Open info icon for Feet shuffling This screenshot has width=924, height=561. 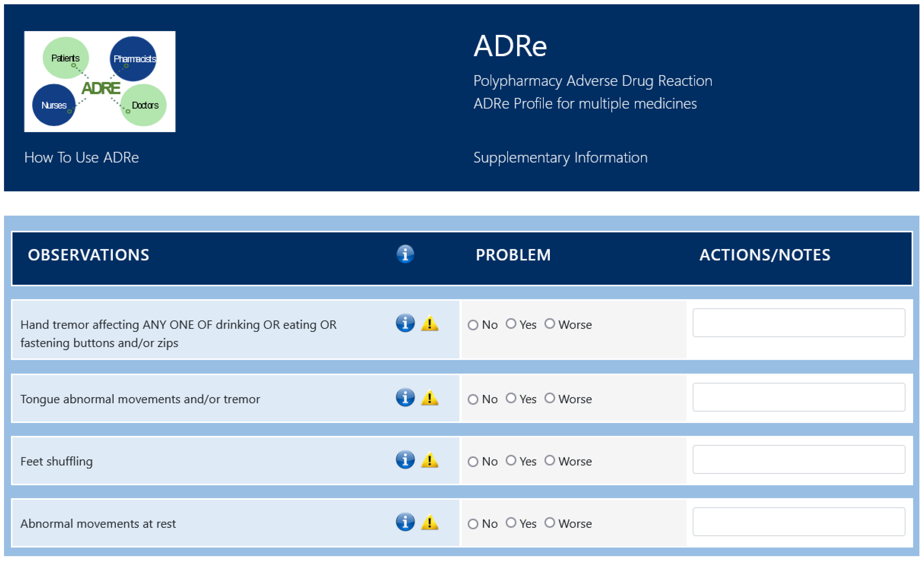click(405, 460)
